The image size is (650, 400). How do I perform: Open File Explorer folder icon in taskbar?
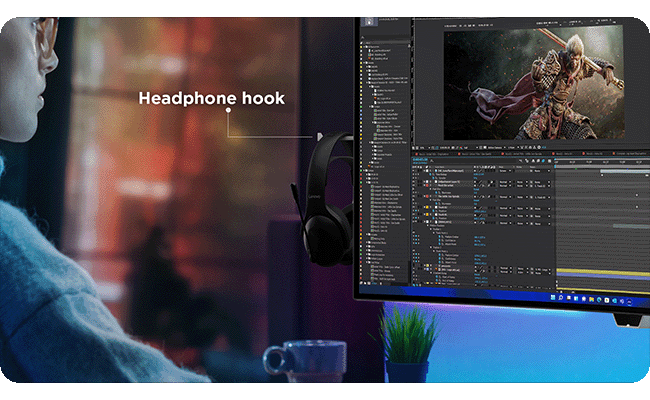pos(592,299)
